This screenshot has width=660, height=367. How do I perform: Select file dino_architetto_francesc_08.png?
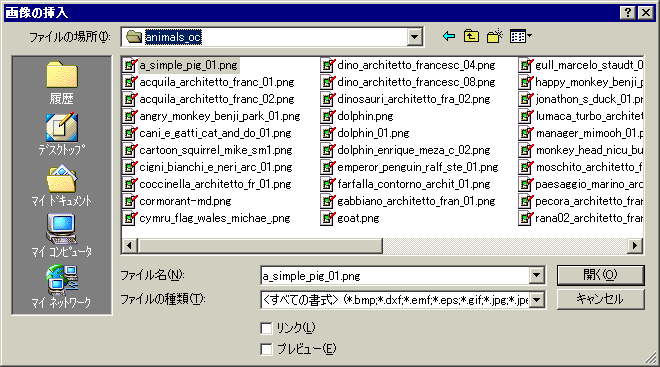pyautogui.click(x=416, y=82)
